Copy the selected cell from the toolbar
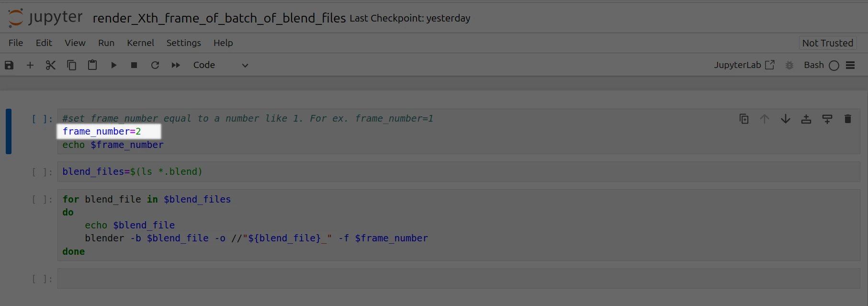 point(71,65)
